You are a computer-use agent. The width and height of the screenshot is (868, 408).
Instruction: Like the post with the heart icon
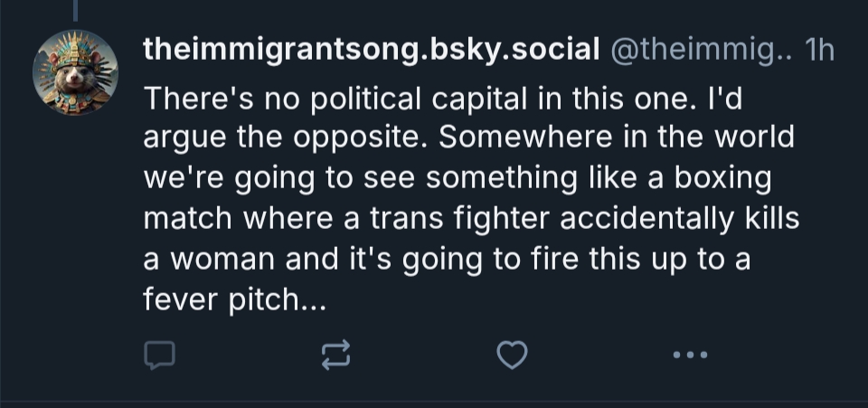tap(513, 356)
